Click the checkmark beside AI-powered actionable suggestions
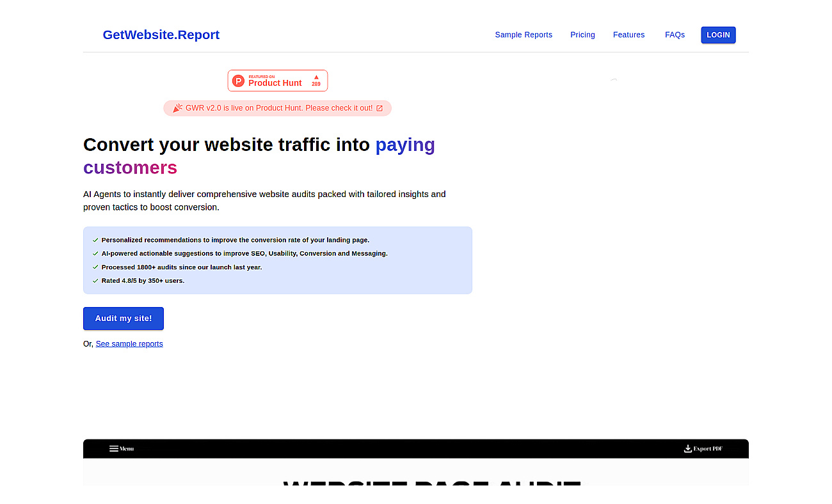 coord(95,254)
